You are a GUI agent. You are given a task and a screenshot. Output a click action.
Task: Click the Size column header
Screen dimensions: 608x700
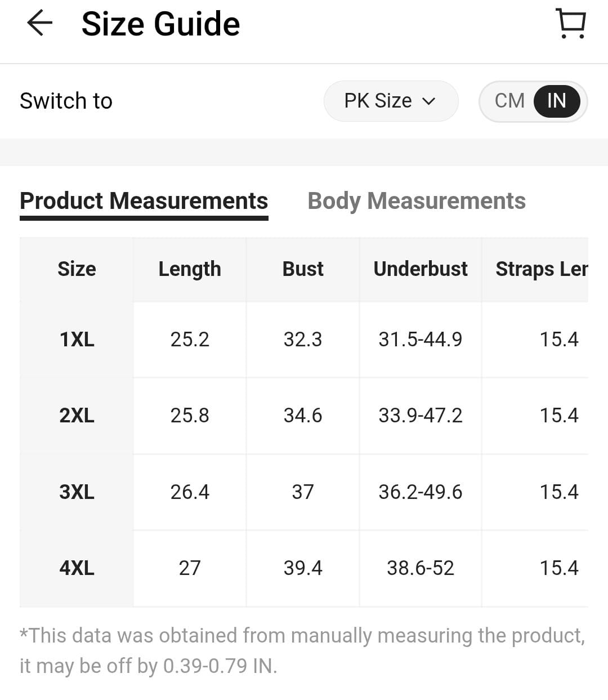tap(77, 269)
